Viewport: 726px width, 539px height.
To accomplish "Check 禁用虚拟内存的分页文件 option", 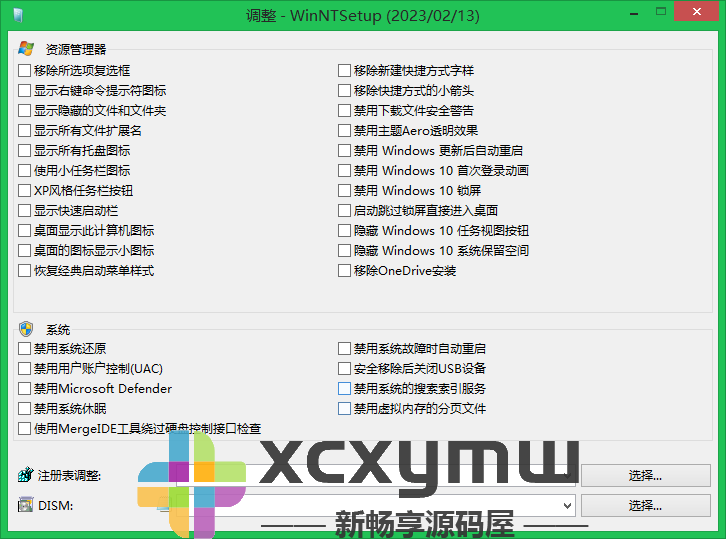I will pyautogui.click(x=344, y=408).
